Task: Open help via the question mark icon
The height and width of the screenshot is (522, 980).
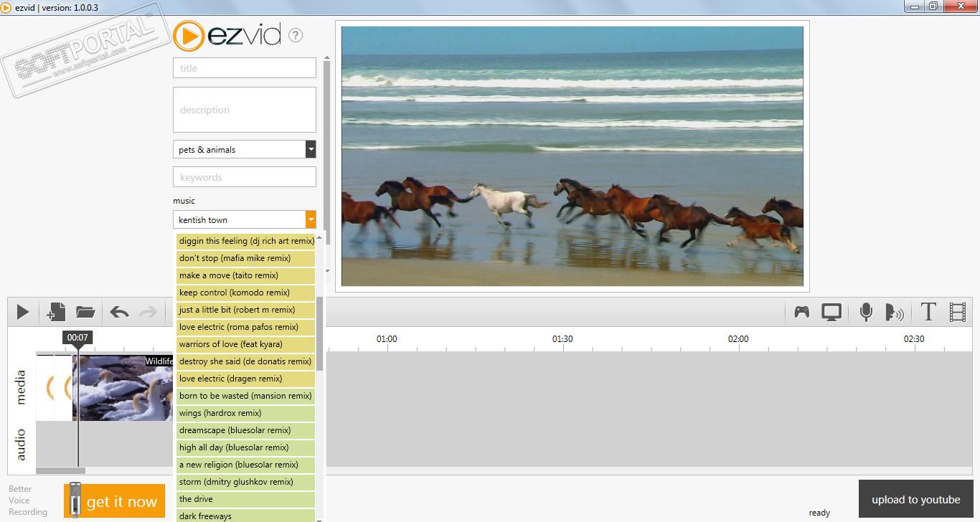Action: click(296, 35)
